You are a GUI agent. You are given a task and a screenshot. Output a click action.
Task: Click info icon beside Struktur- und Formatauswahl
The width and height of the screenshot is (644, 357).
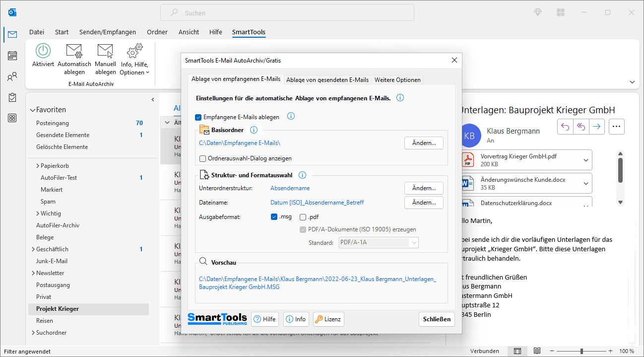302,175
